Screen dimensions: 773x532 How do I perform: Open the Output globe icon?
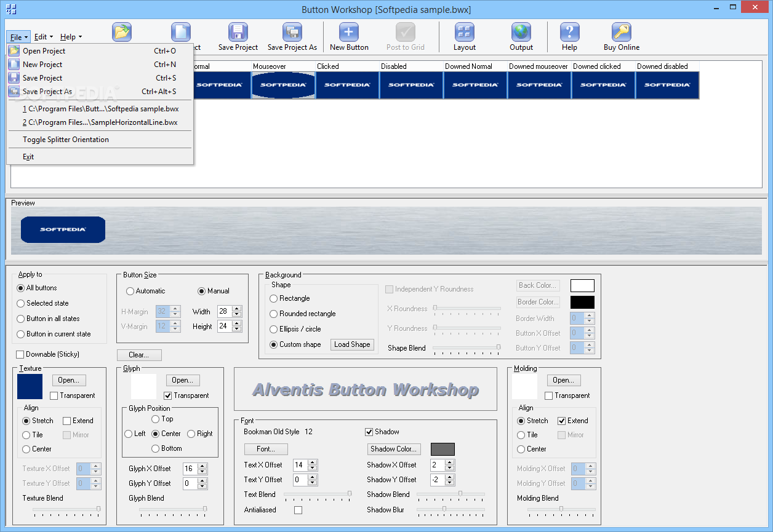(521, 32)
